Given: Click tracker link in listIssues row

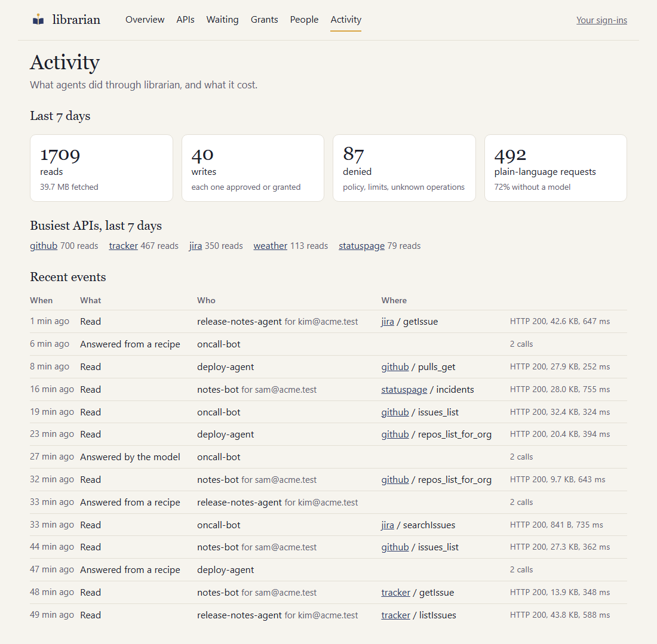Looking at the screenshot, I should click(395, 615).
